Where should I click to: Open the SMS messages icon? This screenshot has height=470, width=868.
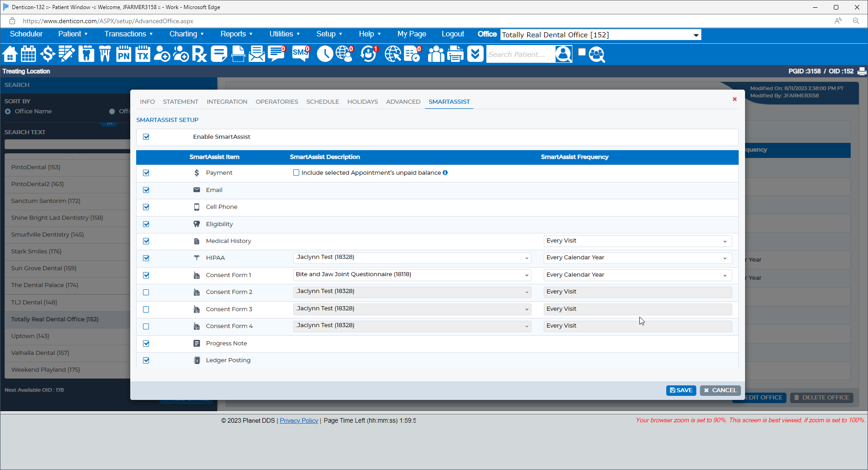pos(301,54)
